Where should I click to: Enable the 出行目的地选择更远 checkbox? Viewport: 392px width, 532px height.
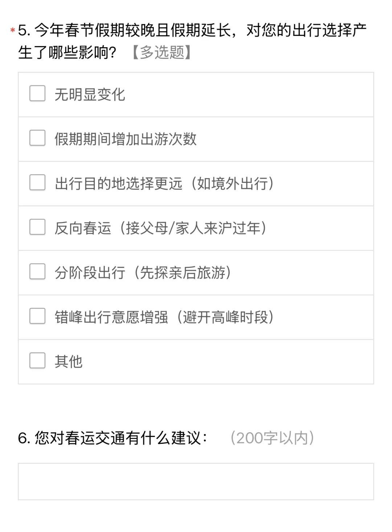pyautogui.click(x=37, y=183)
